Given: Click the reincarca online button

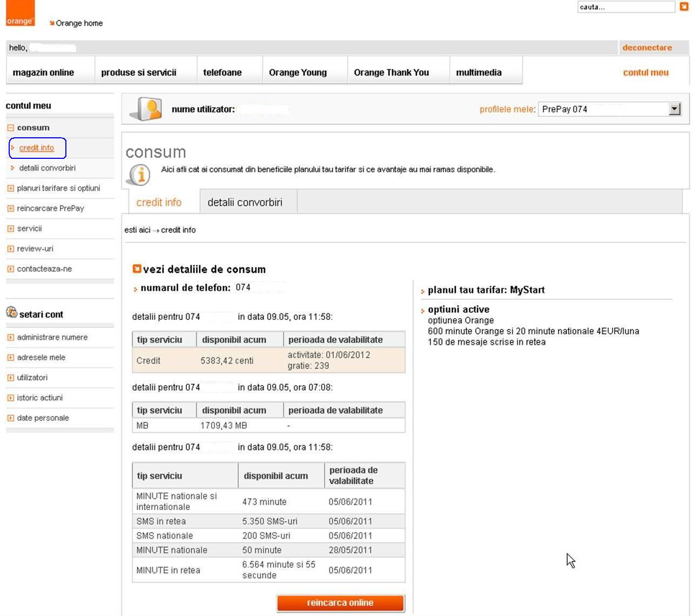Looking at the screenshot, I should point(340,603).
